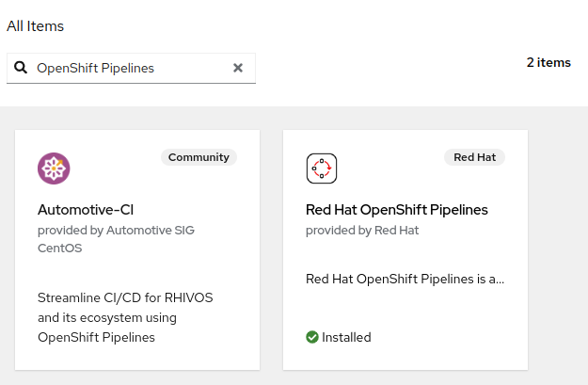Click the 'All Items' heading

click(x=35, y=26)
